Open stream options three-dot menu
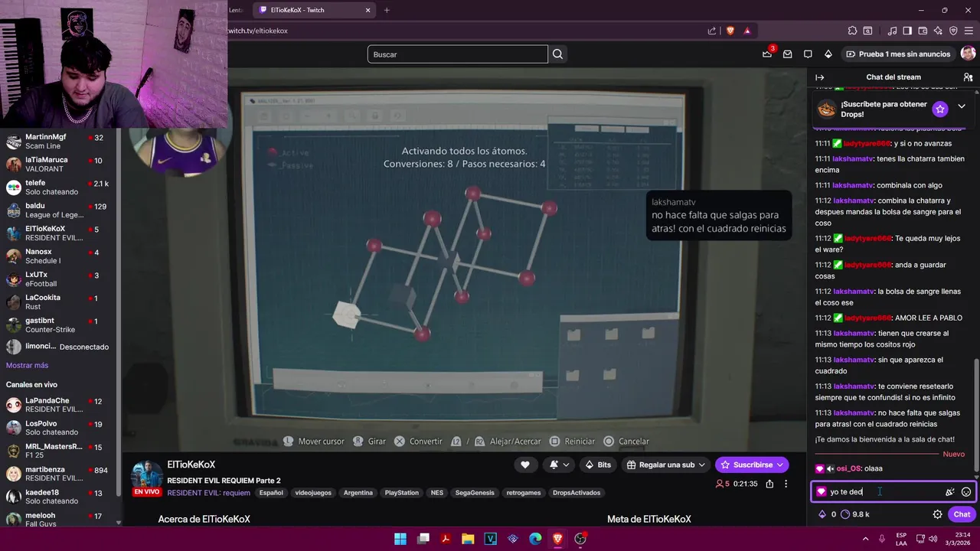The image size is (980, 551). [786, 484]
